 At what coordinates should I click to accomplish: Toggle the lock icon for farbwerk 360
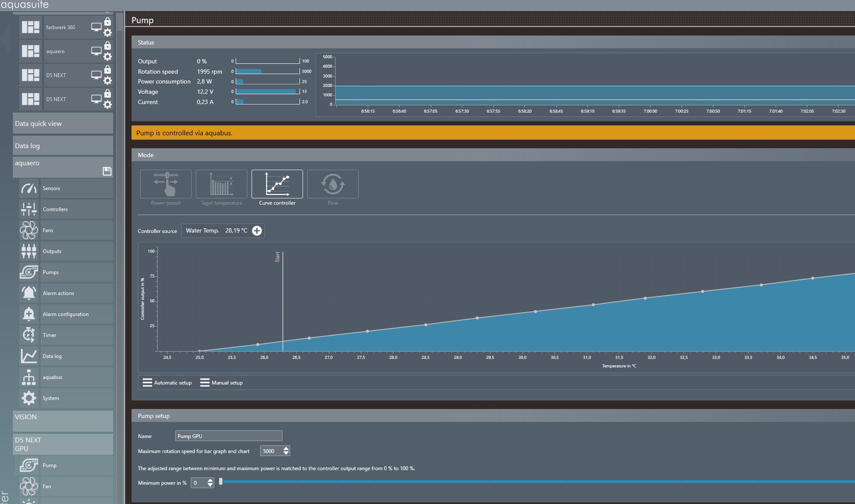coord(108,21)
